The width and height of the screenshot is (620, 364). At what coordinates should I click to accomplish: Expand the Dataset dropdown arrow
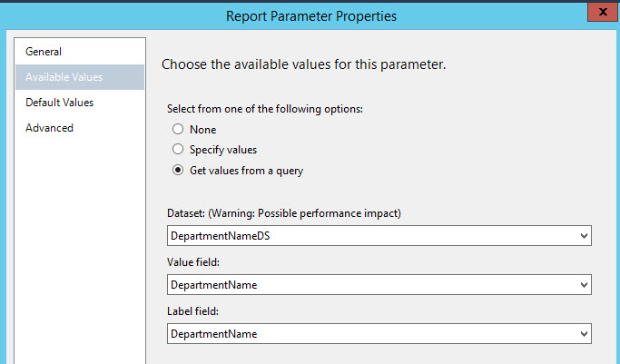click(x=584, y=236)
